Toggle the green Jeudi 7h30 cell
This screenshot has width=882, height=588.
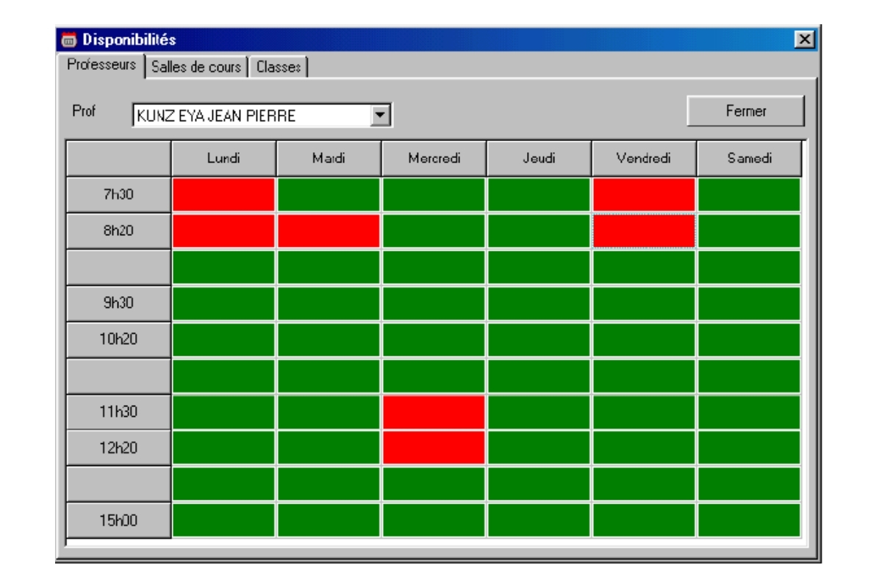(x=539, y=195)
